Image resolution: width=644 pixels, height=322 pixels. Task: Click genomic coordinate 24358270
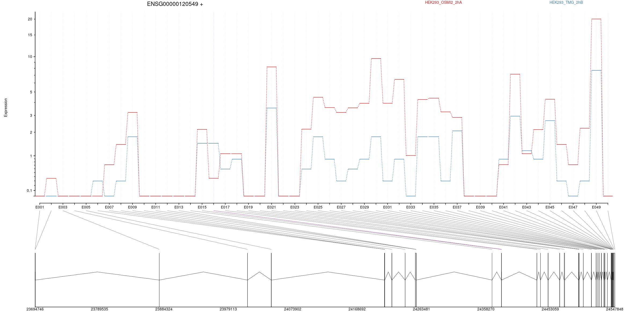tap(486, 309)
